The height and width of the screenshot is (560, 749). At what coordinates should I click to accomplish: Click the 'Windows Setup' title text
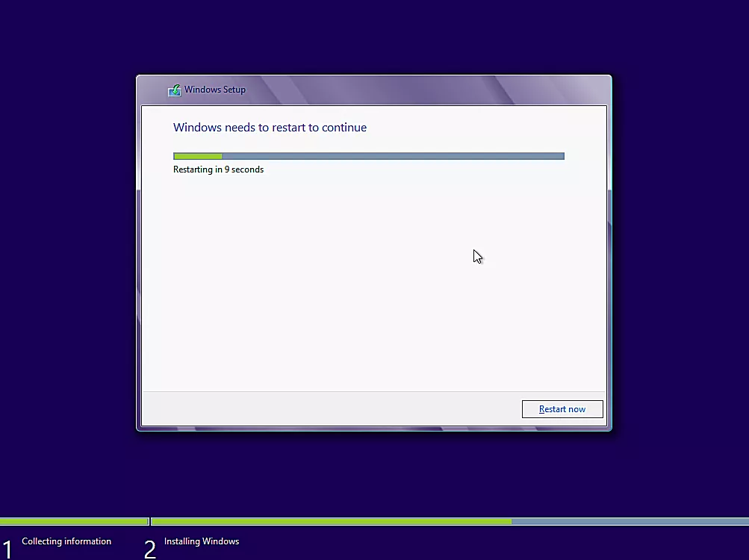215,90
